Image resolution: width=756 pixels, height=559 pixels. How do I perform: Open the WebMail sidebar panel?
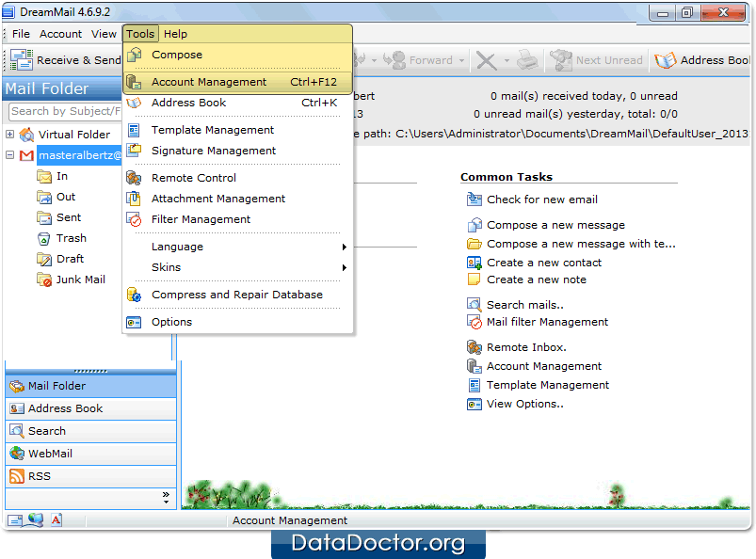[90, 454]
